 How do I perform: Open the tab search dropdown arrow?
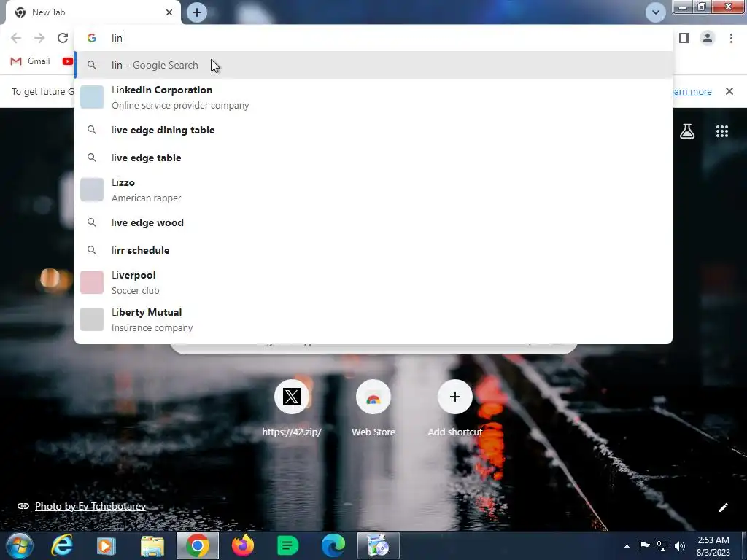tap(656, 12)
